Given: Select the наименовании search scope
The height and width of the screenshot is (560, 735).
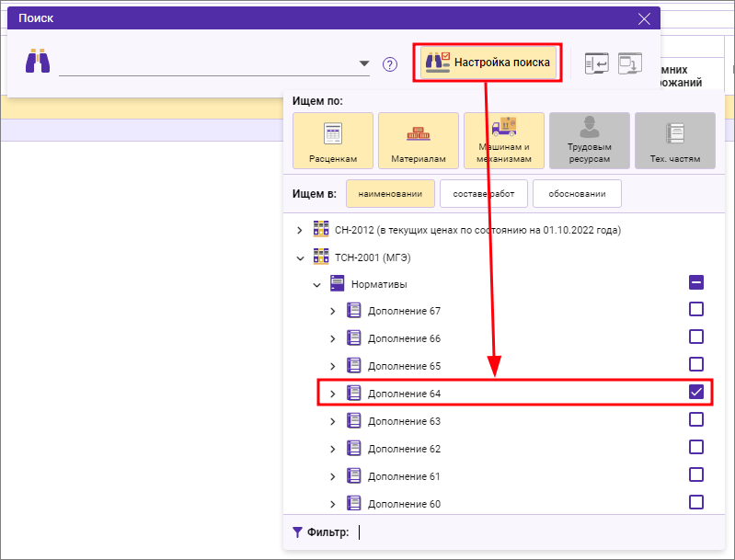Looking at the screenshot, I should [x=389, y=194].
